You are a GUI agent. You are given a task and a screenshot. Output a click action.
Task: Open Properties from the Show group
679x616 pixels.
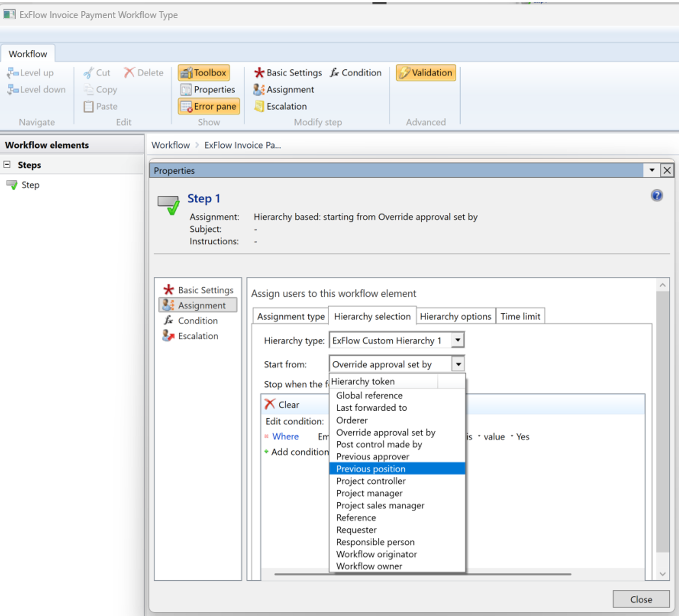208,89
